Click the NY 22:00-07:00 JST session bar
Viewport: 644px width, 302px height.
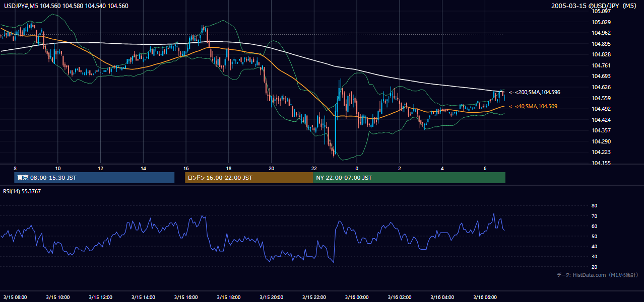click(409, 178)
